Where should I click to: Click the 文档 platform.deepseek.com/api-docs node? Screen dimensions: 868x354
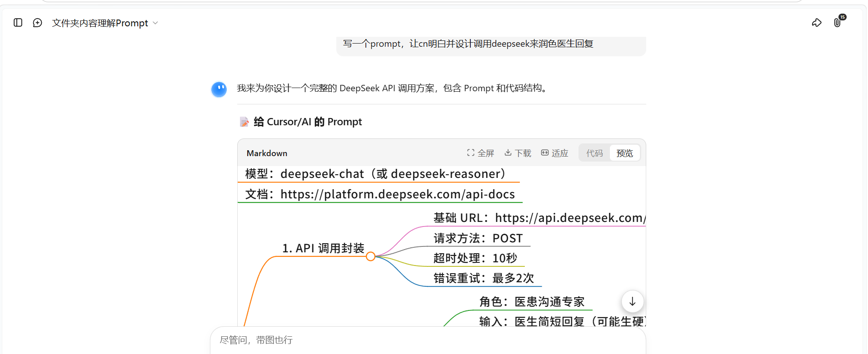tap(380, 194)
